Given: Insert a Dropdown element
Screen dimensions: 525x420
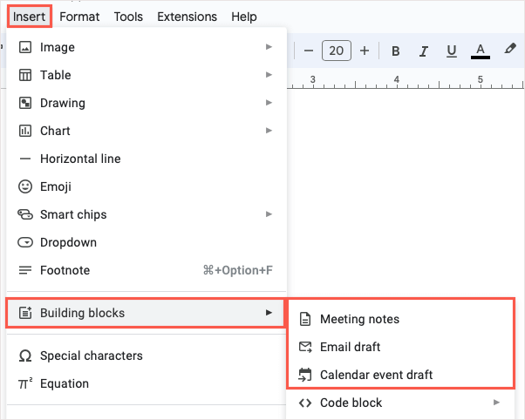Looking at the screenshot, I should (68, 242).
